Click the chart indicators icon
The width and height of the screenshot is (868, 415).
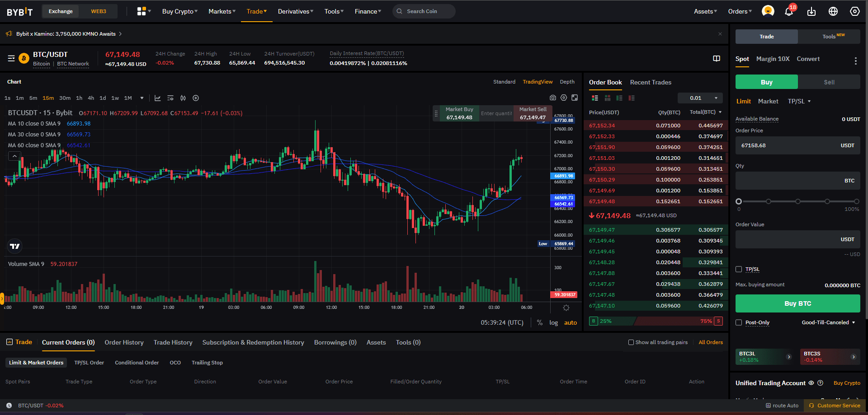click(x=158, y=98)
